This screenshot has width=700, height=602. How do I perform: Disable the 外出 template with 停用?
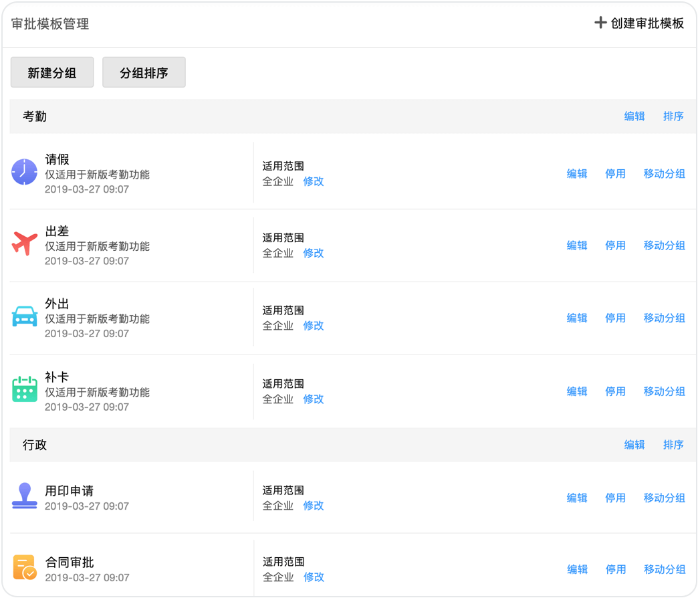coord(615,318)
